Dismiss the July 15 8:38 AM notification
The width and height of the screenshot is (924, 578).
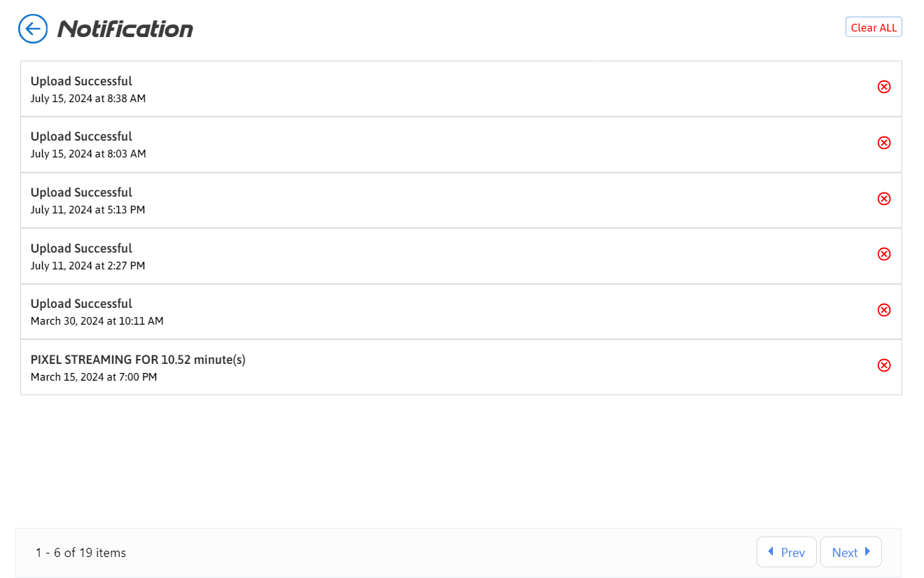[883, 87]
